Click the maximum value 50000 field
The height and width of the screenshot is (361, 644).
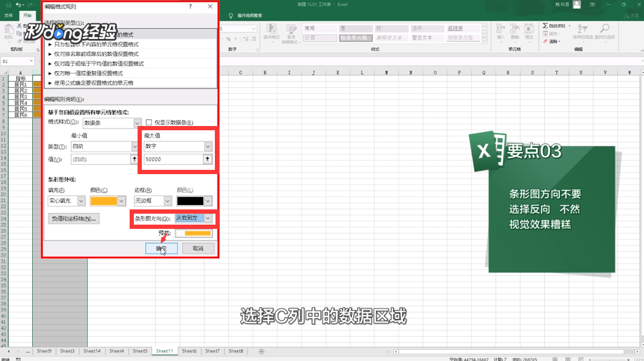(173, 159)
